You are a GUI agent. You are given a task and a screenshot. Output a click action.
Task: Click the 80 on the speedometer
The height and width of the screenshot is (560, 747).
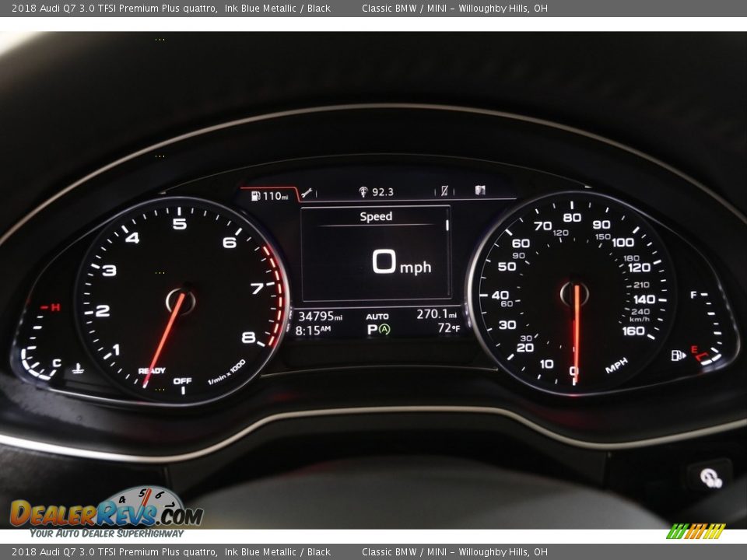pos(572,218)
